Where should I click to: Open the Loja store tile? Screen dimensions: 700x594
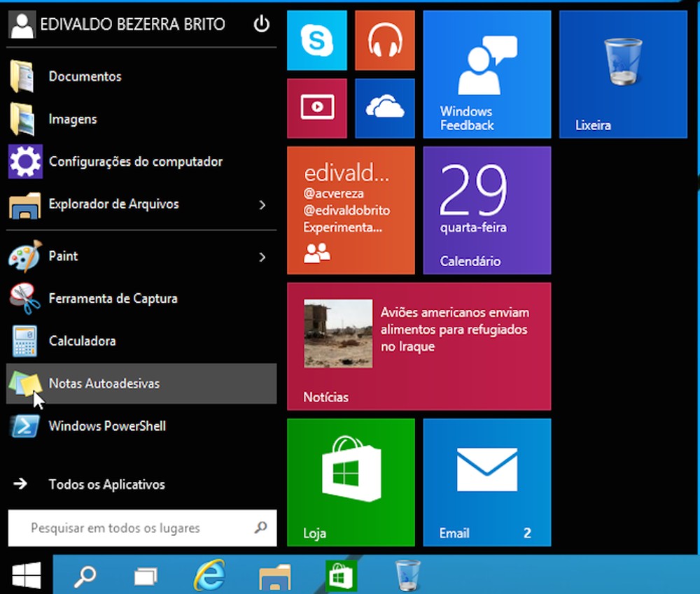tap(351, 483)
